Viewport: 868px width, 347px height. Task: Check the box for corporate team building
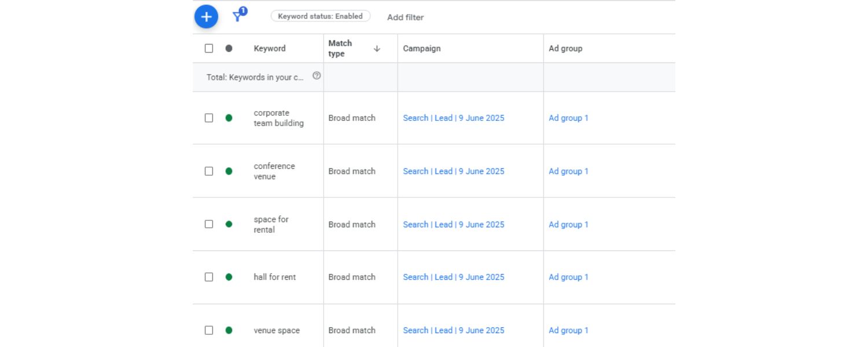coord(209,118)
